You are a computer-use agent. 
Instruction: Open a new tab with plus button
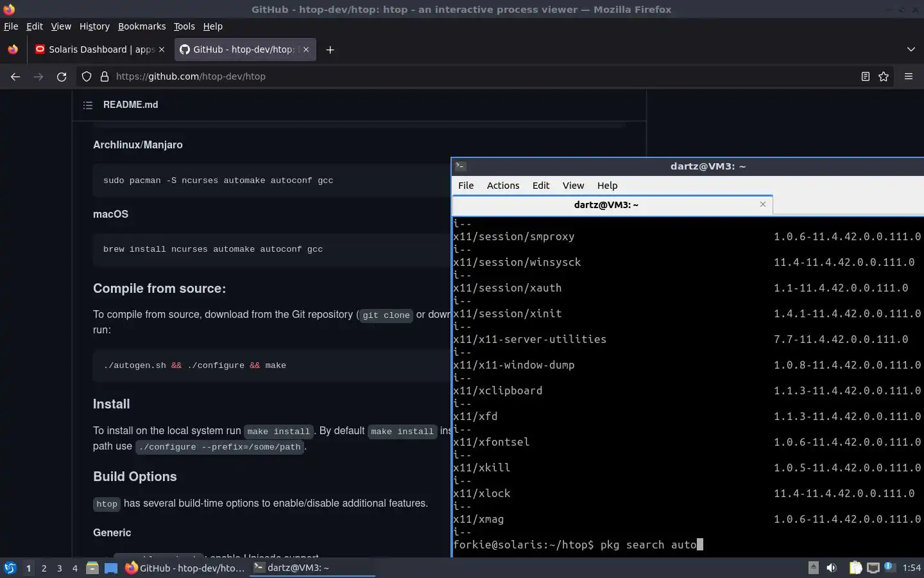click(x=330, y=49)
